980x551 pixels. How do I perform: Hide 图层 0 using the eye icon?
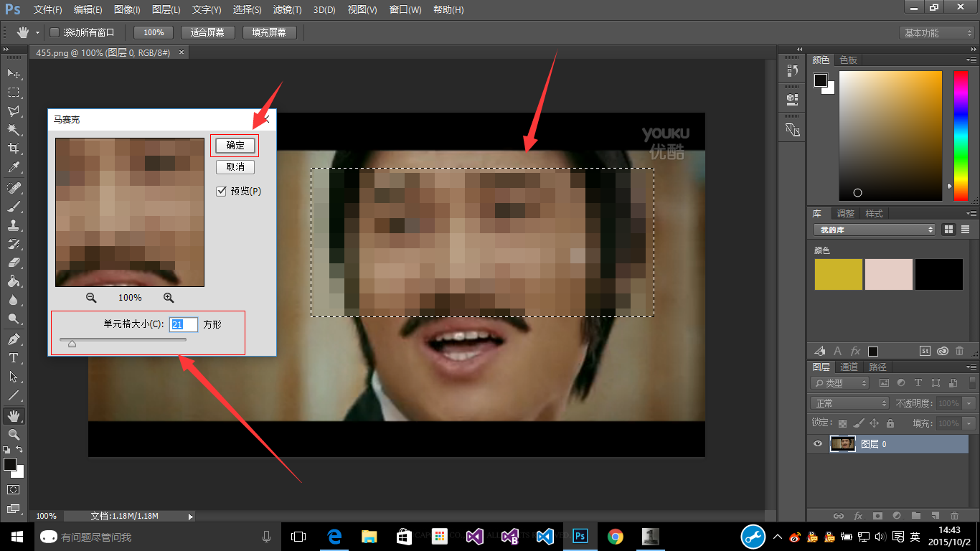pyautogui.click(x=818, y=444)
